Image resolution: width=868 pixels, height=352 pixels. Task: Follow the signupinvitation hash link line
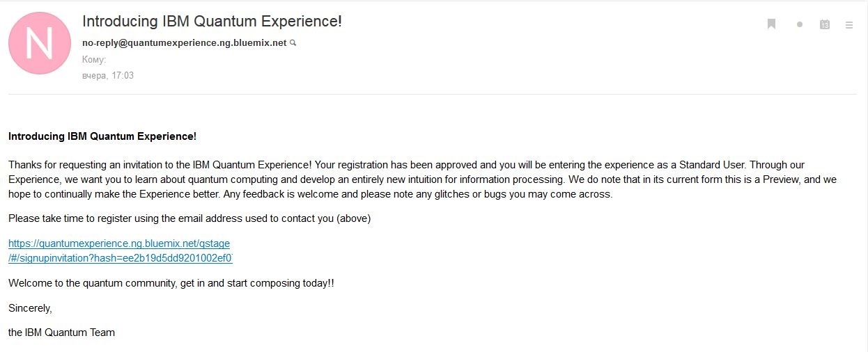pyautogui.click(x=120, y=258)
